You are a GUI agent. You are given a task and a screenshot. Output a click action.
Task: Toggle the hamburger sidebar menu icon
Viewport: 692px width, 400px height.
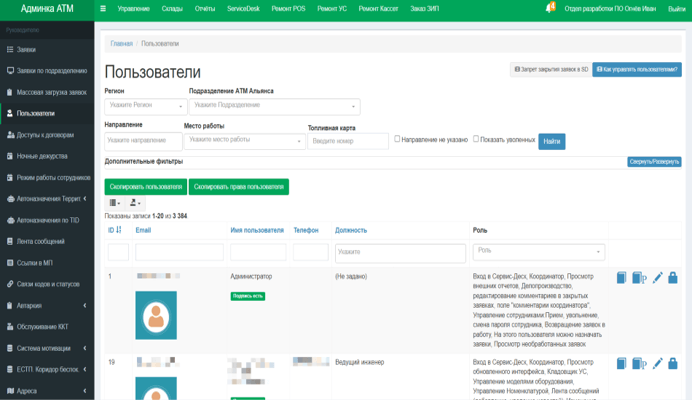103,8
